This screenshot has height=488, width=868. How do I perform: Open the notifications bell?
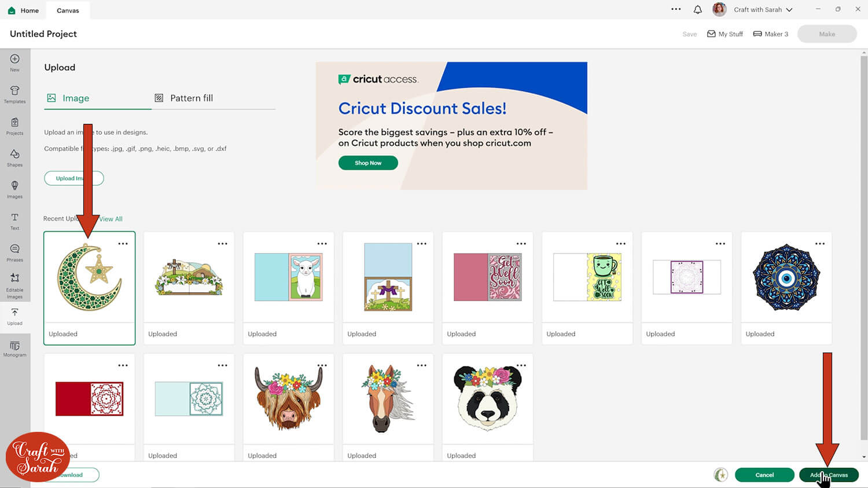point(698,9)
